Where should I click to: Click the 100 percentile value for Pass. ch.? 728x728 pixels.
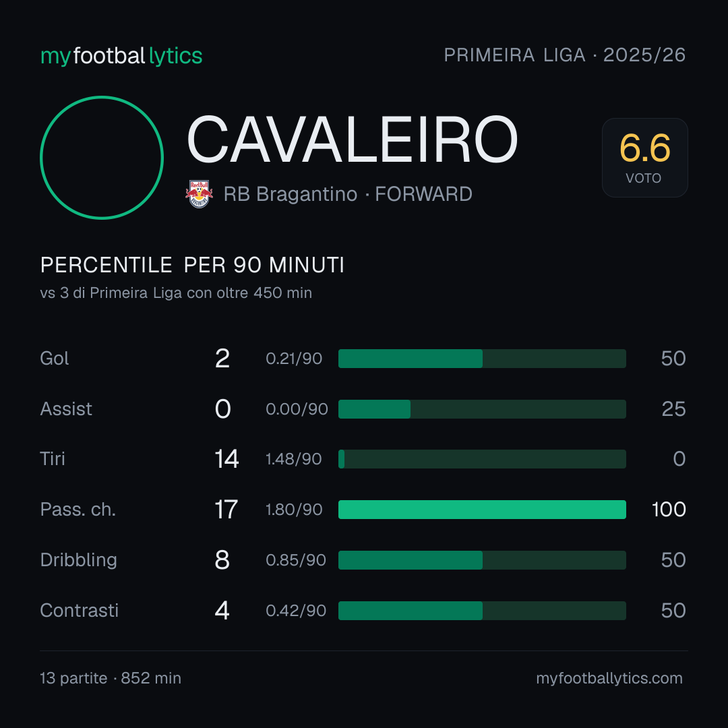(669, 510)
